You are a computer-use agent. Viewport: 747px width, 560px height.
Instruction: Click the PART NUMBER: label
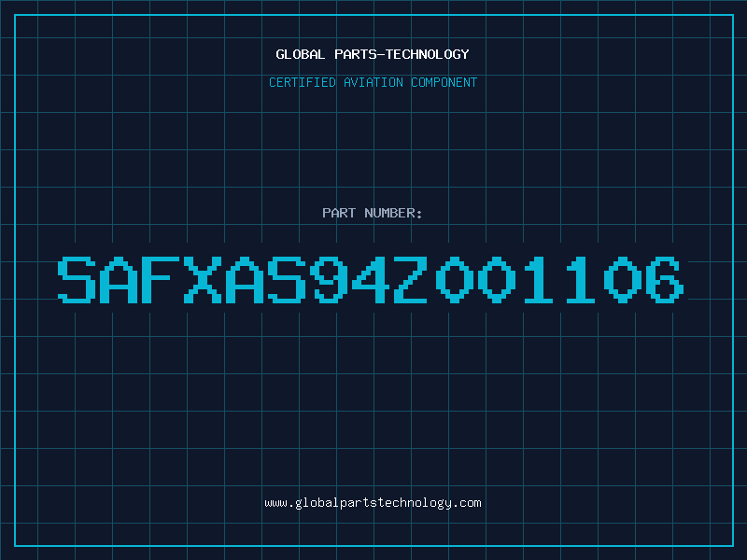point(373,213)
